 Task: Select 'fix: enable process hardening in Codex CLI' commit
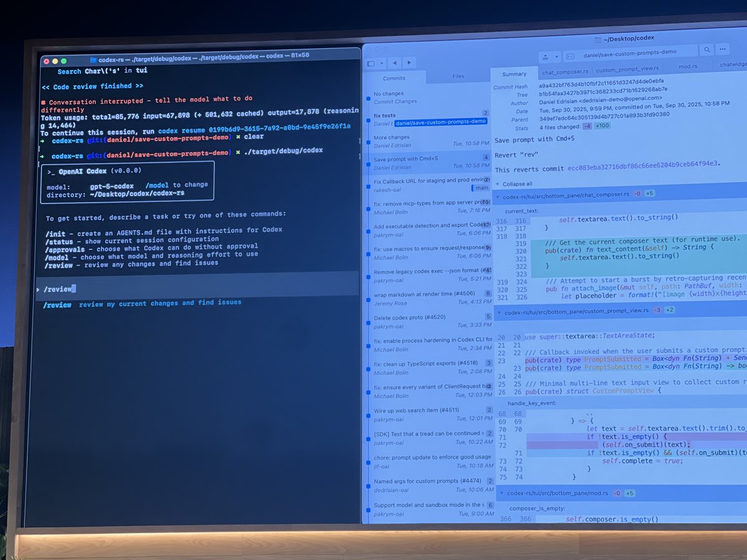point(430,344)
